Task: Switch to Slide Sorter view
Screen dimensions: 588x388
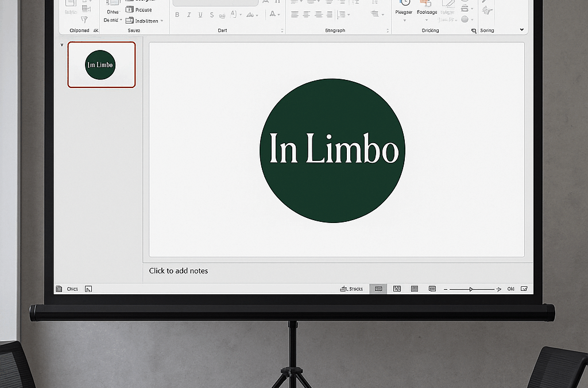Action: (397, 289)
